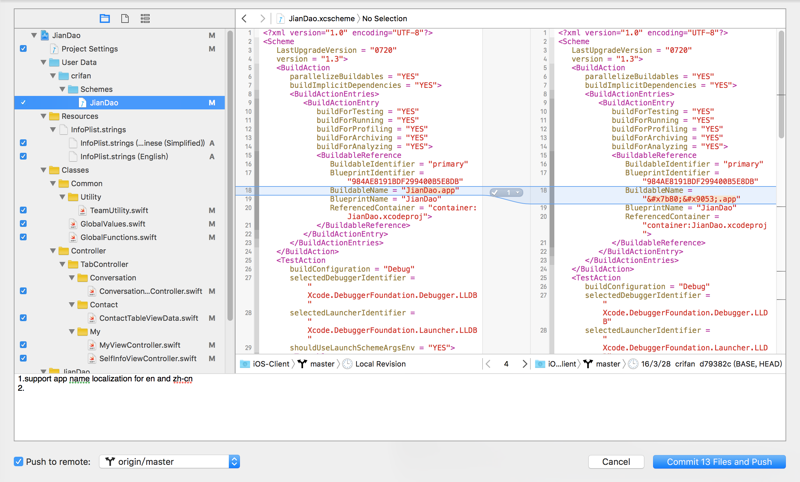
Task: Click No Selection breadcrumb
Action: tap(385, 18)
